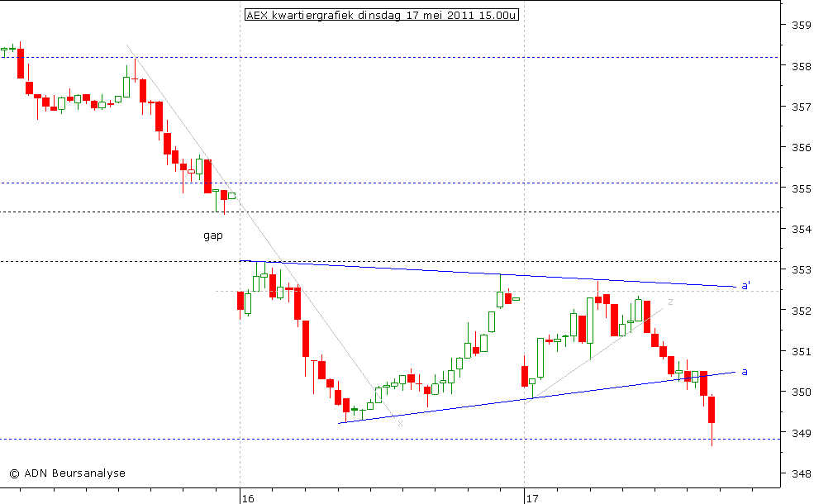The height and width of the screenshot is (504, 814).
Task: Click the grey "x" marker label
Action: pyautogui.click(x=400, y=424)
